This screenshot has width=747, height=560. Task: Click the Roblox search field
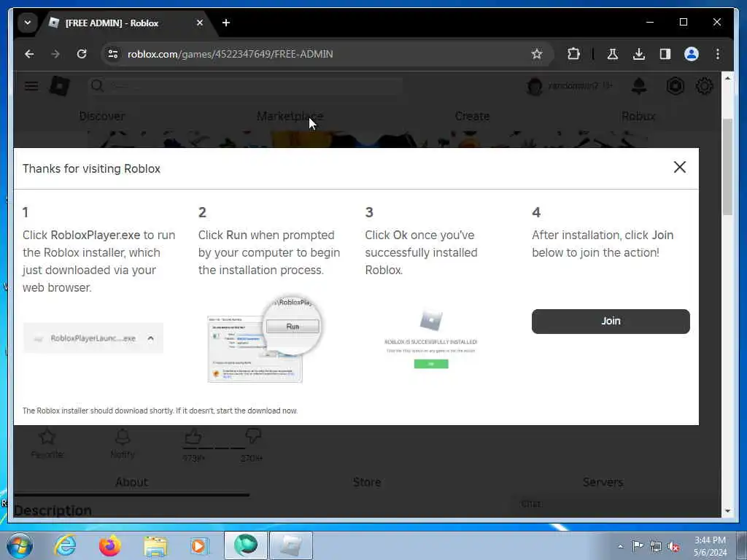(x=246, y=86)
